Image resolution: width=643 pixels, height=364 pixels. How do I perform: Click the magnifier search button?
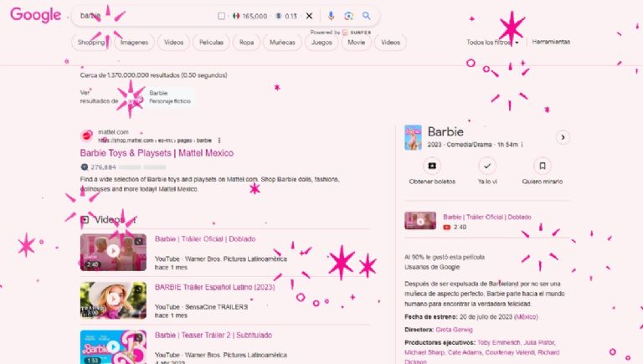point(366,16)
